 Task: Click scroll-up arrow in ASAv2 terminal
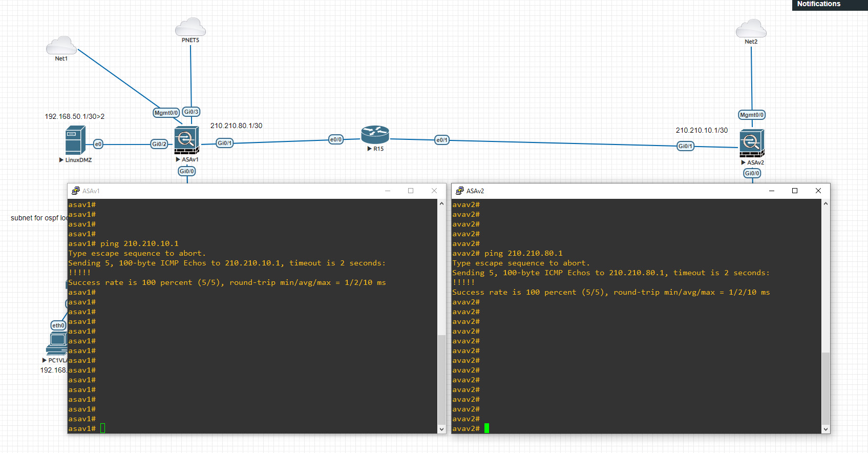click(x=825, y=203)
